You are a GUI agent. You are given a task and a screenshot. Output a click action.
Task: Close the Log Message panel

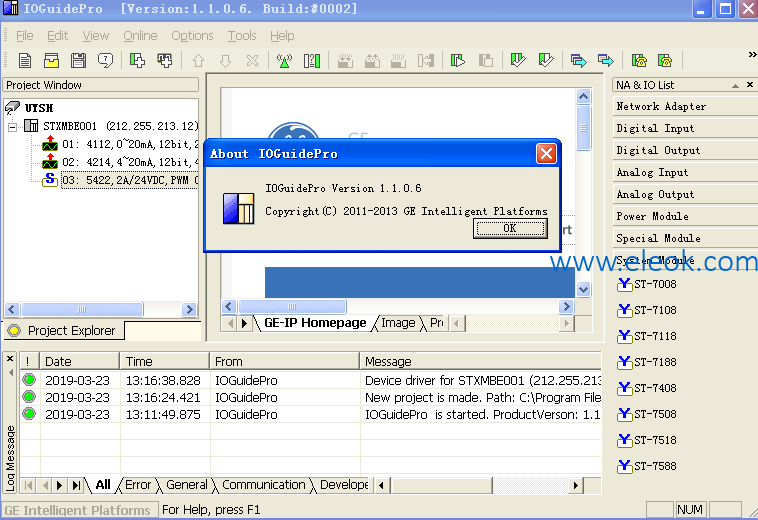[10, 359]
